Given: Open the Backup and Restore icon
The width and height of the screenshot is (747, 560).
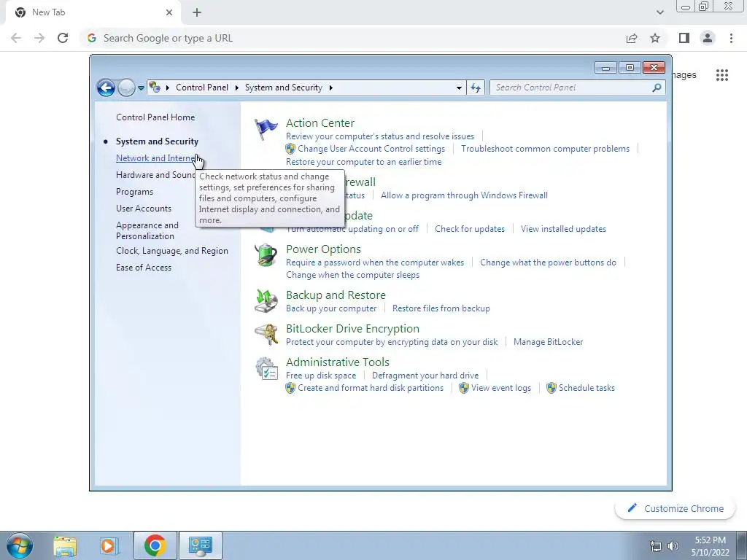Looking at the screenshot, I should click(266, 301).
